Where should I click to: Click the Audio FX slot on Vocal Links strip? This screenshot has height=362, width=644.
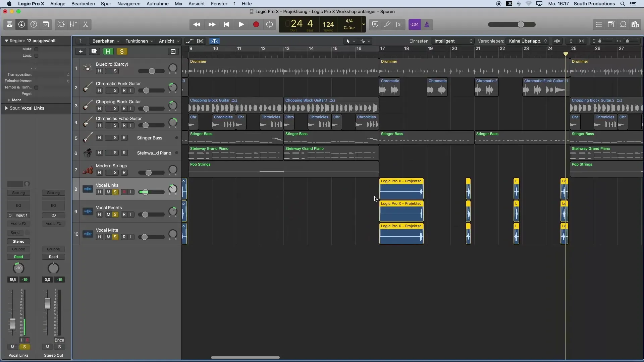18,224
